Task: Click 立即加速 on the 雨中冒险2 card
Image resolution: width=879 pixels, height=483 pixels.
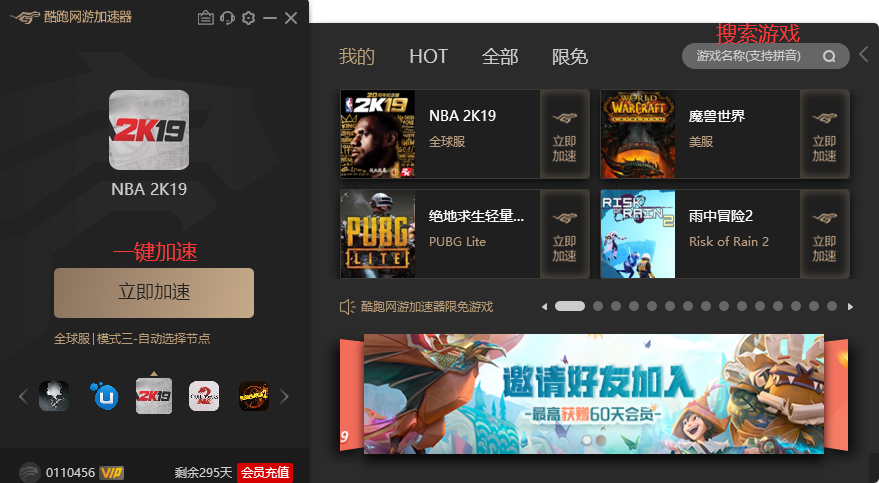Action: [x=825, y=234]
